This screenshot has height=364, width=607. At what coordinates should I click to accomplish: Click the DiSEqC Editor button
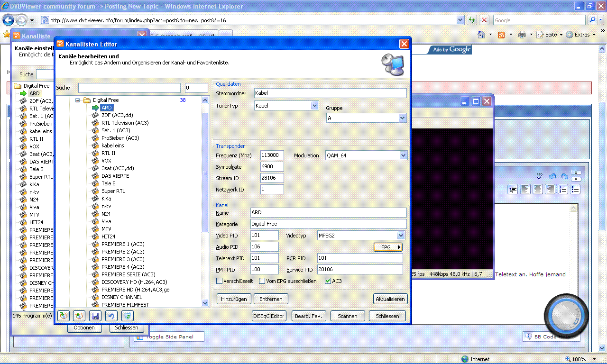point(269,316)
